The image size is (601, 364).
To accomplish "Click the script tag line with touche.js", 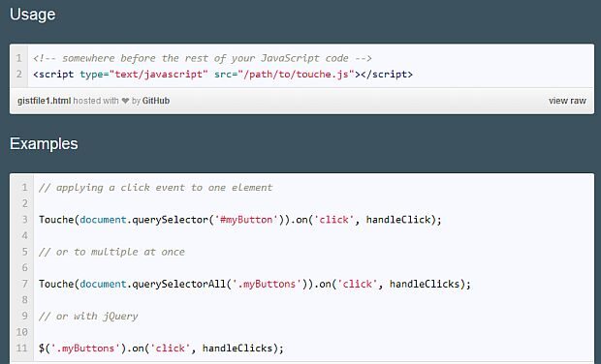I will pos(223,75).
